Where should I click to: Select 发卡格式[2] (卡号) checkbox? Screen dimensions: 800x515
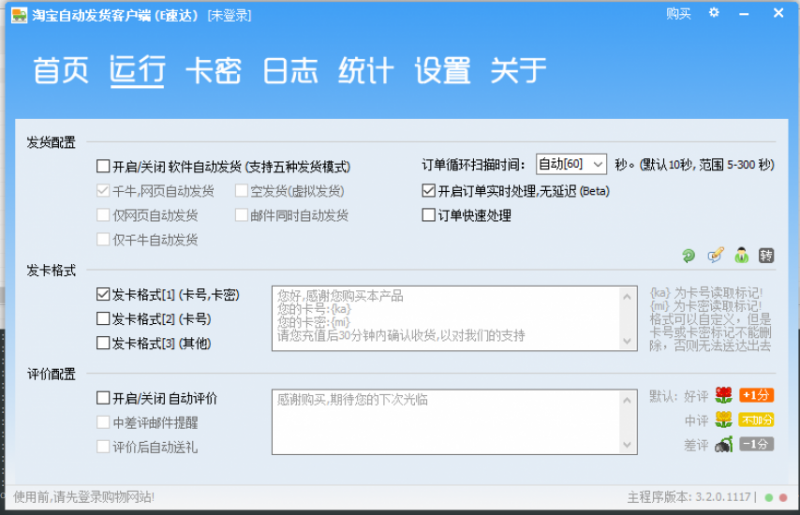coord(103,319)
